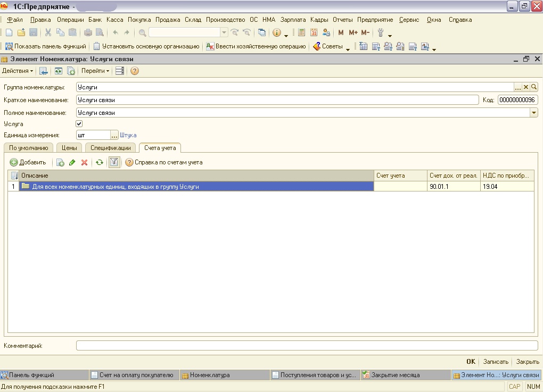Click the calculator icon in main toolbar
Screen dimensions: 543x392
point(302,33)
